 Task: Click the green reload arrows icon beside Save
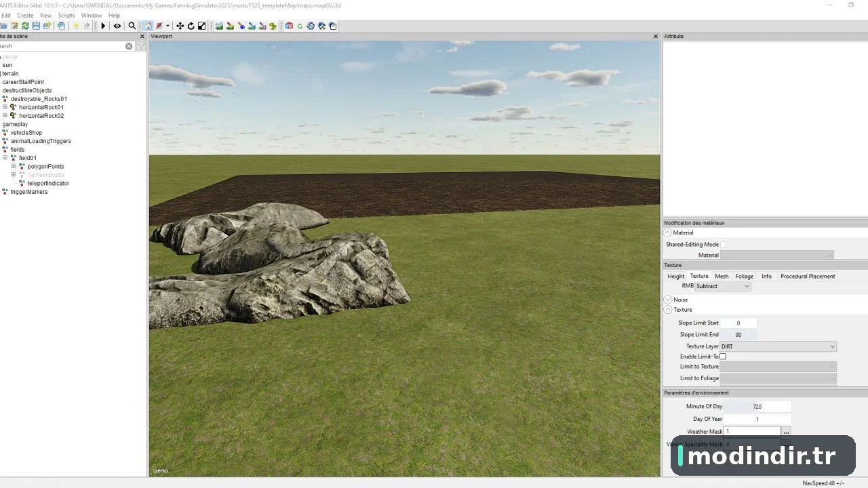(x=25, y=26)
